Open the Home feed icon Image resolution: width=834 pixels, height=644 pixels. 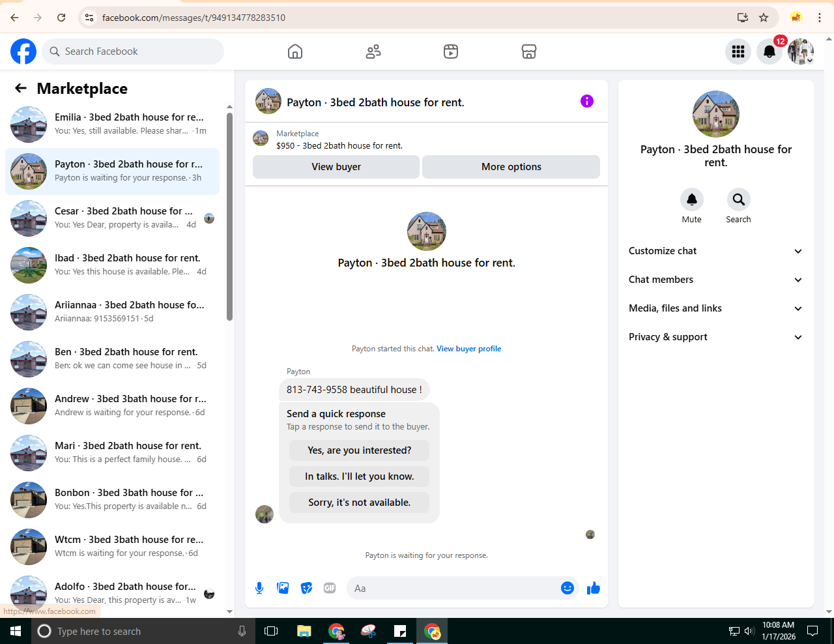point(295,51)
